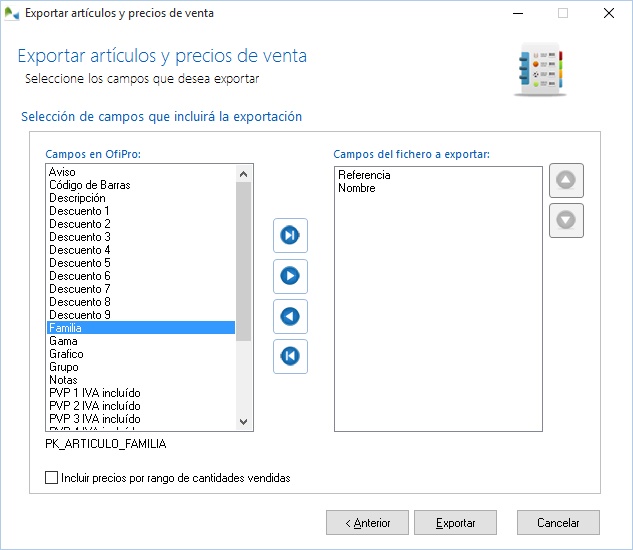Select Gama field
Viewport: 633px width, 550px height.
(x=141, y=341)
